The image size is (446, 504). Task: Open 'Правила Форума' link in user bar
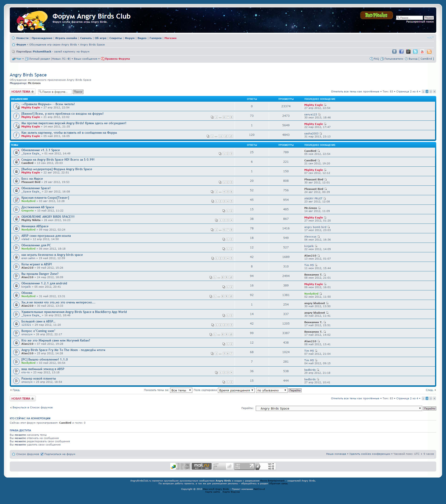[117, 59]
